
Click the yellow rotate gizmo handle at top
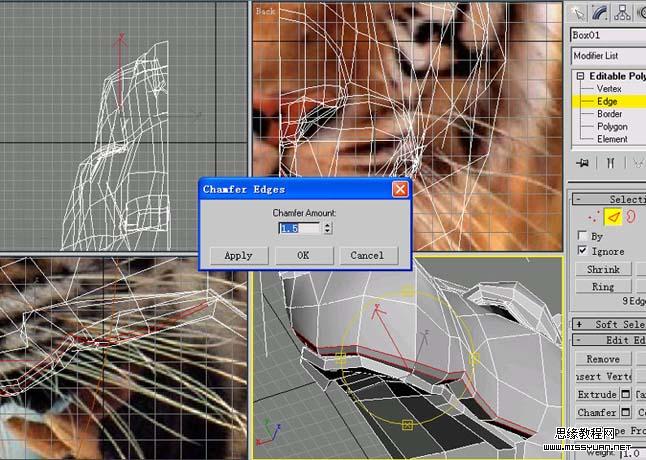tap(407, 291)
